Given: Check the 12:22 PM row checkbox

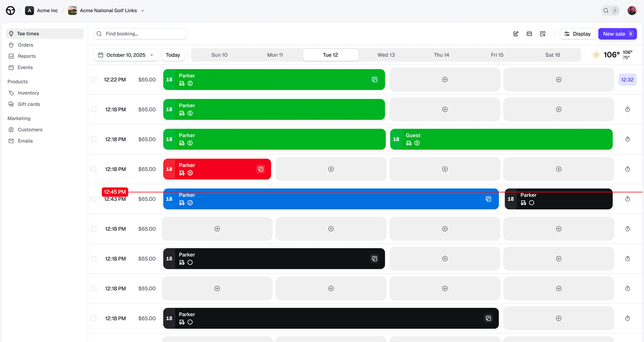Looking at the screenshot, I should click(x=94, y=80).
